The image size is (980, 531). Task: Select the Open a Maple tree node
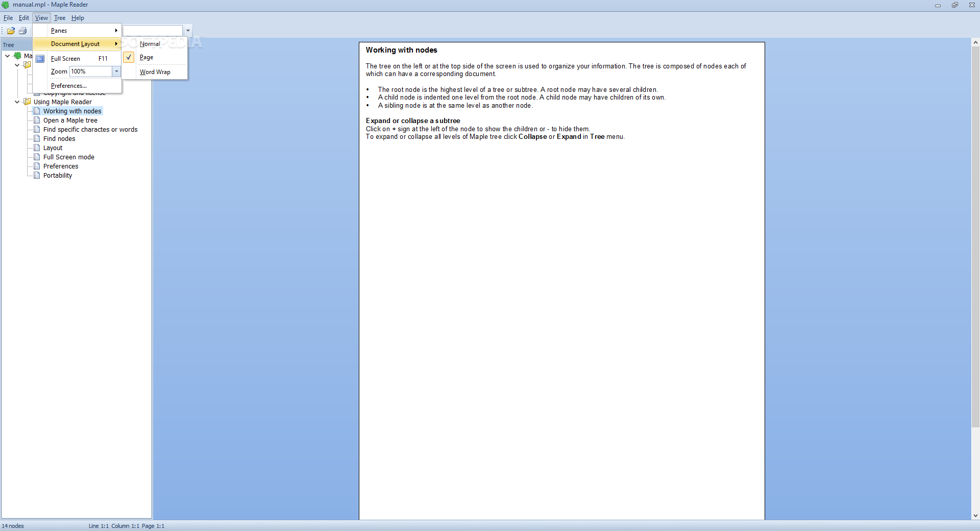pyautogui.click(x=70, y=120)
